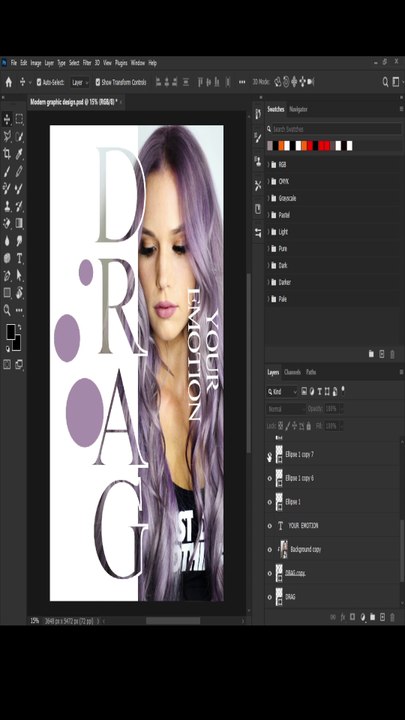Toggle Quick Mask mode
Viewport: 405px width, 720px height.
point(7,365)
